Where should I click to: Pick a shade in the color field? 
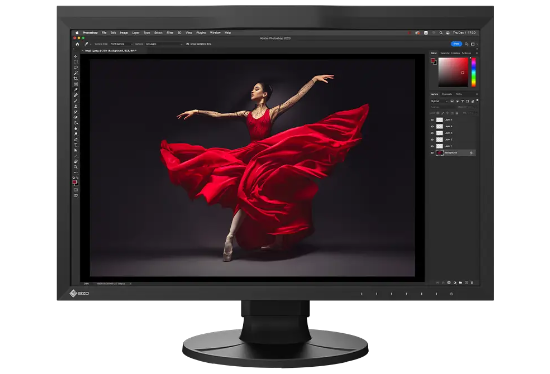[x=453, y=72]
